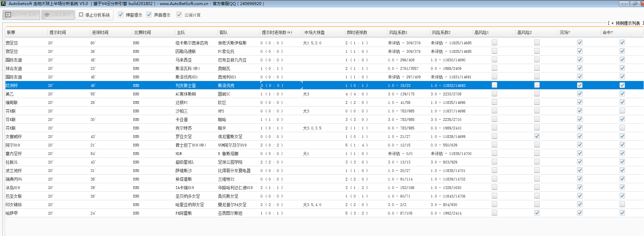Click the play icon of 启动分析系统

[8, 15]
